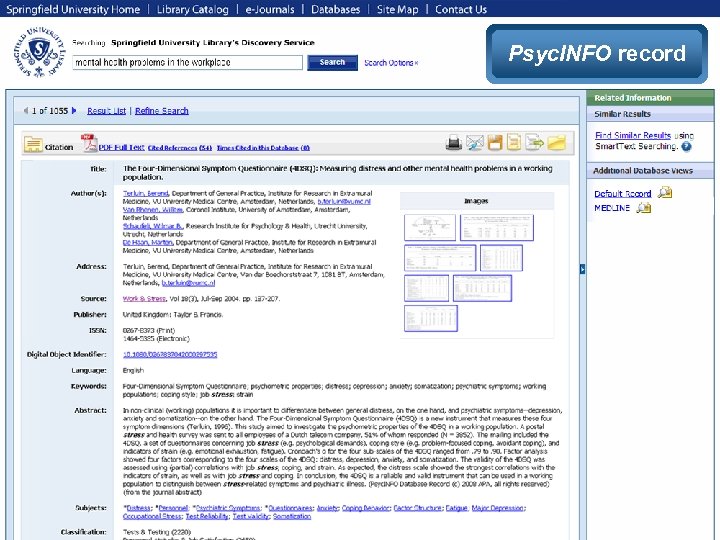This screenshot has width=720, height=540.
Task: Open the PDF Full Text link
Action: [x=121, y=147]
